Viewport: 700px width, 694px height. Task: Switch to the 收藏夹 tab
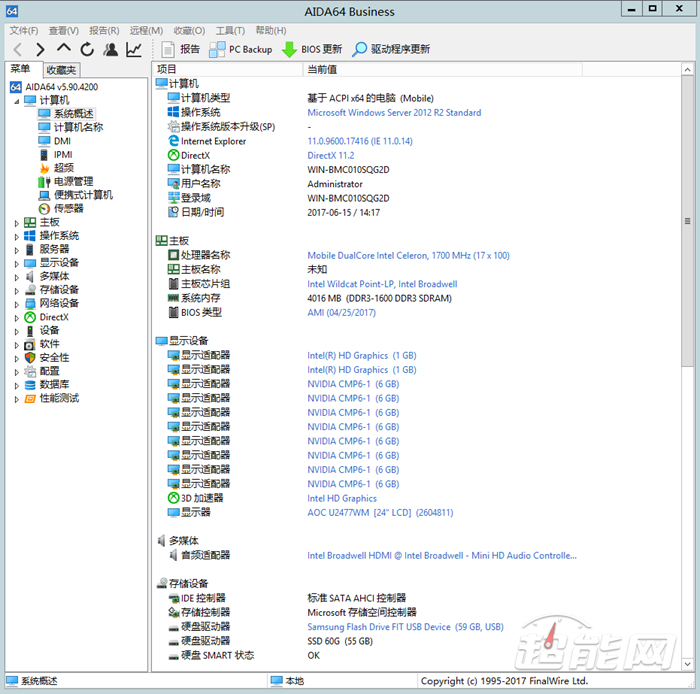[x=62, y=70]
